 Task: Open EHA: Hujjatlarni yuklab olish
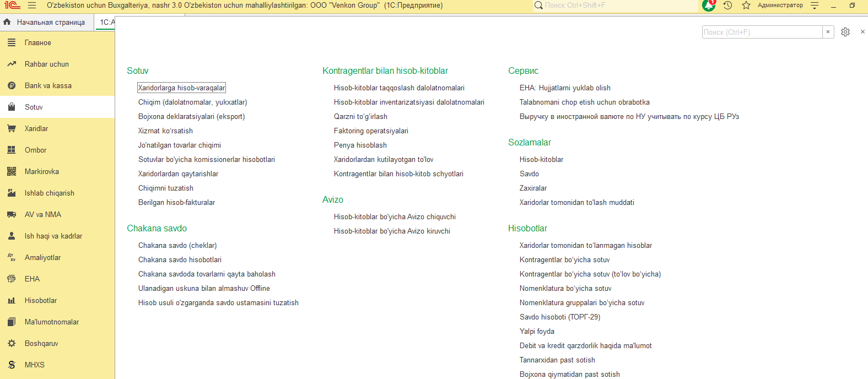565,88
